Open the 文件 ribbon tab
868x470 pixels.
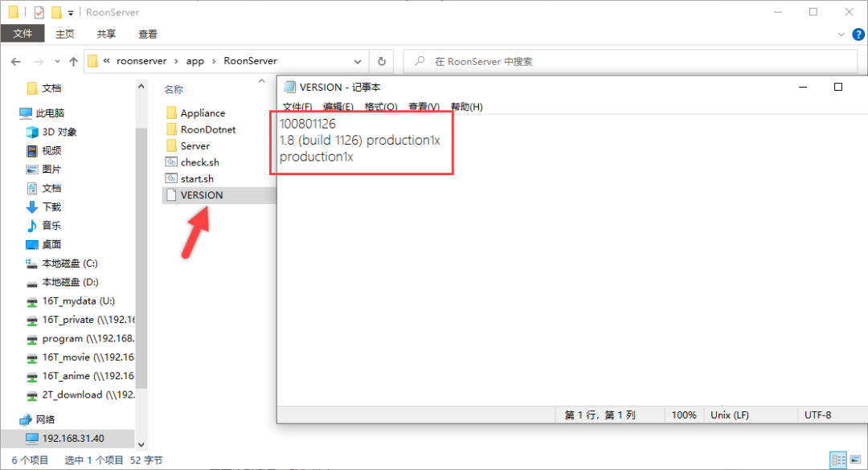[23, 34]
